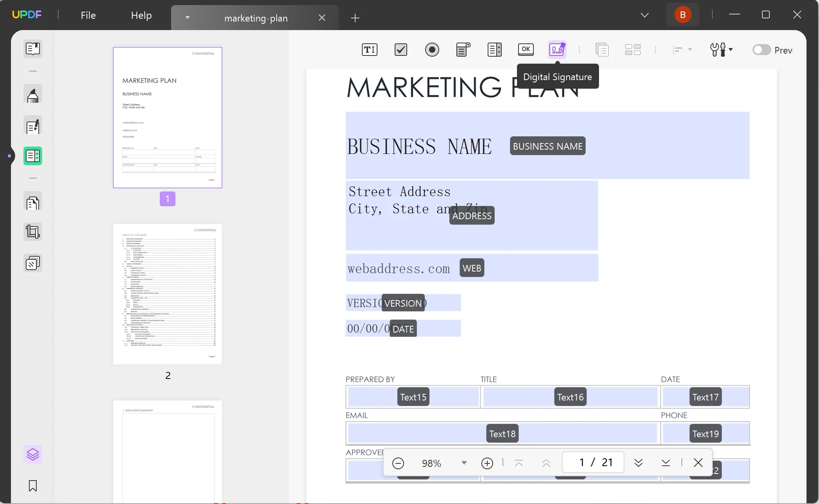Select the Digital Signature tool
Screen dimensions: 819x504
point(556,50)
